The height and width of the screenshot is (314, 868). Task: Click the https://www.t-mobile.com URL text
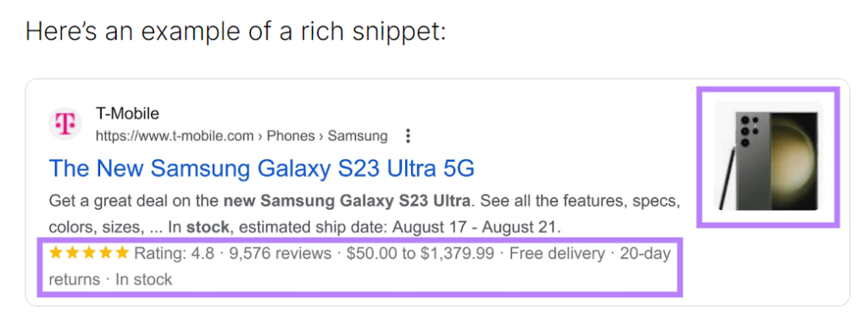(175, 136)
